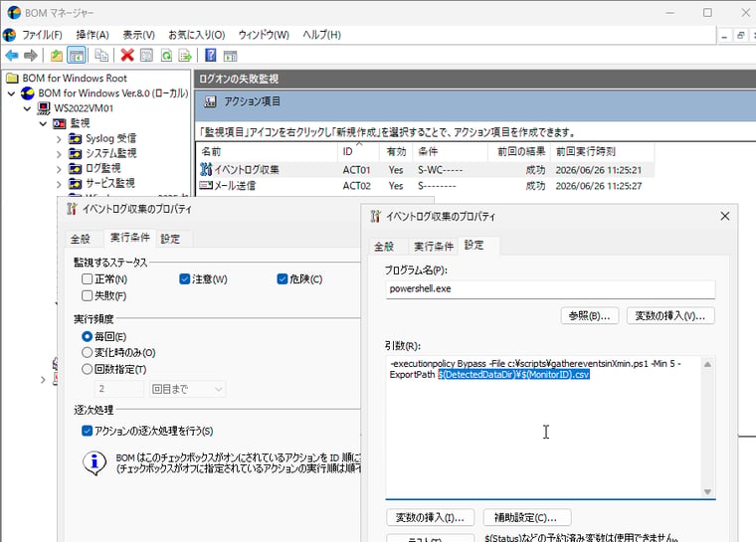The height and width of the screenshot is (542, 756).
Task: Click the ログ監視 folder icon
Action: click(x=75, y=169)
